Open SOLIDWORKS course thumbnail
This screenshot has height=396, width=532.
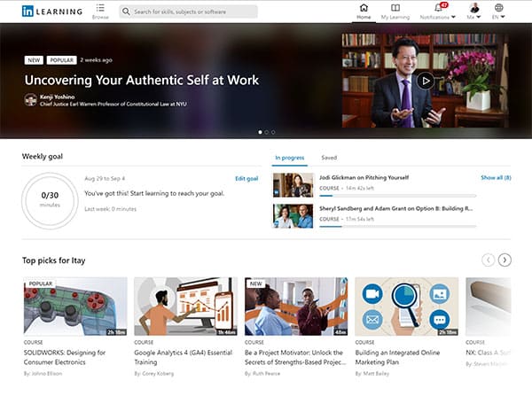pos(75,307)
